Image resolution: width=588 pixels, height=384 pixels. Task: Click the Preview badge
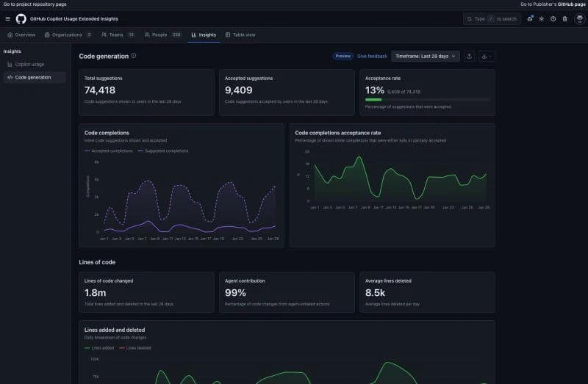343,57
